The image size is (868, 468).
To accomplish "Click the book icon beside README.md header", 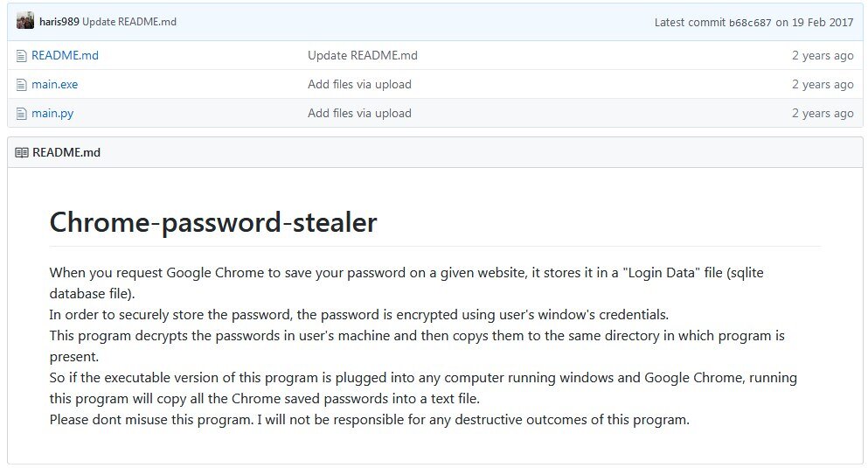I will pyautogui.click(x=22, y=152).
